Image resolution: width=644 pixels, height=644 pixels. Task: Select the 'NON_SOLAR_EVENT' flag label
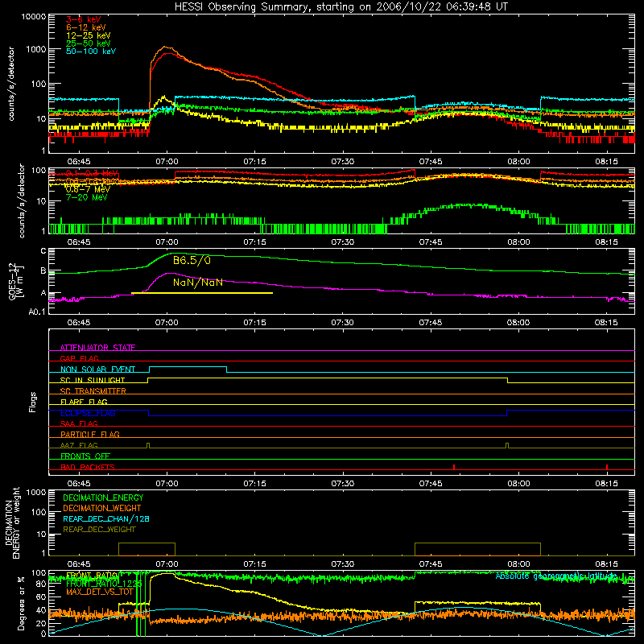click(97, 369)
